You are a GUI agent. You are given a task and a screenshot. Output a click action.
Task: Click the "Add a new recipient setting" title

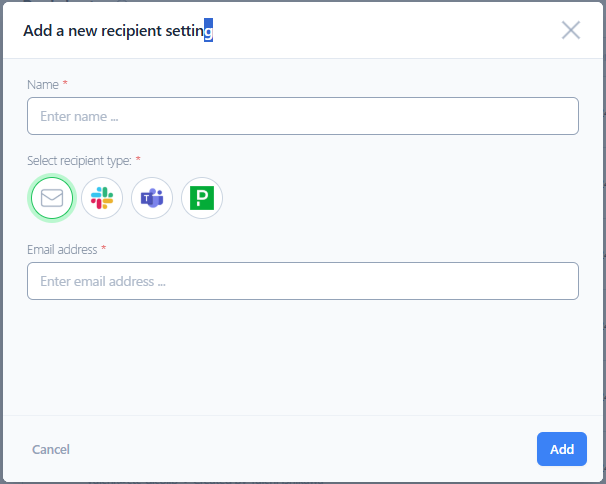[x=118, y=31]
